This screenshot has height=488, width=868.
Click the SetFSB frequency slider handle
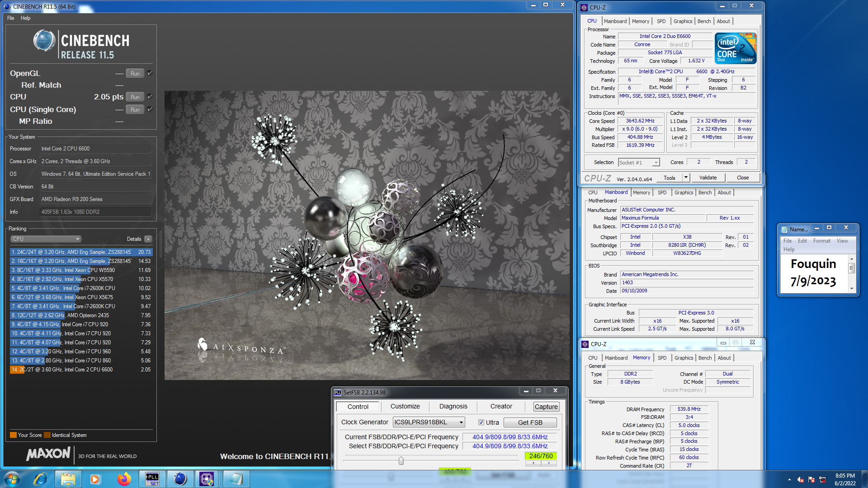[401, 461]
